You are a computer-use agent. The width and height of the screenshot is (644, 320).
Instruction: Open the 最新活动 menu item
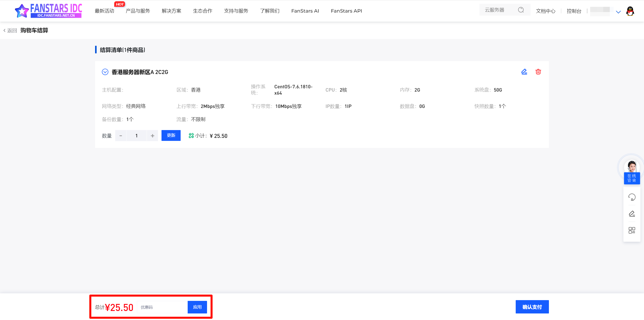(104, 11)
